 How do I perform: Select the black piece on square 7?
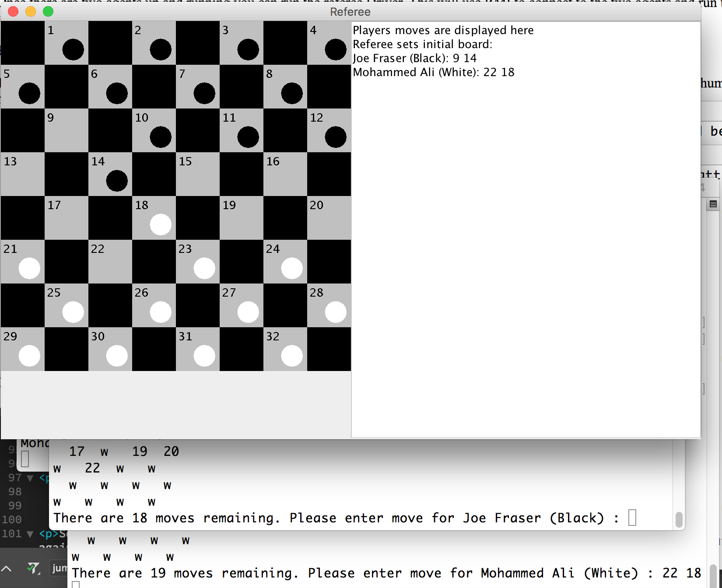tap(204, 93)
